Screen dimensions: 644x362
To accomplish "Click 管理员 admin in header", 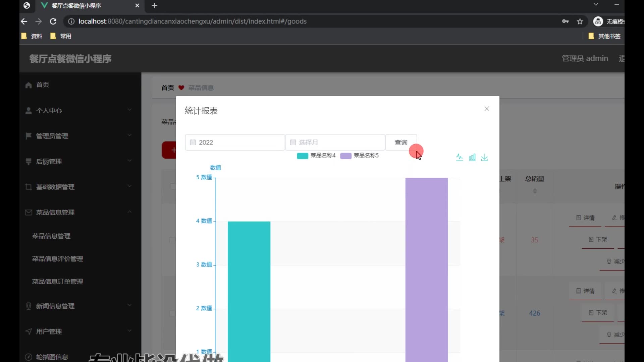I will pyautogui.click(x=585, y=58).
